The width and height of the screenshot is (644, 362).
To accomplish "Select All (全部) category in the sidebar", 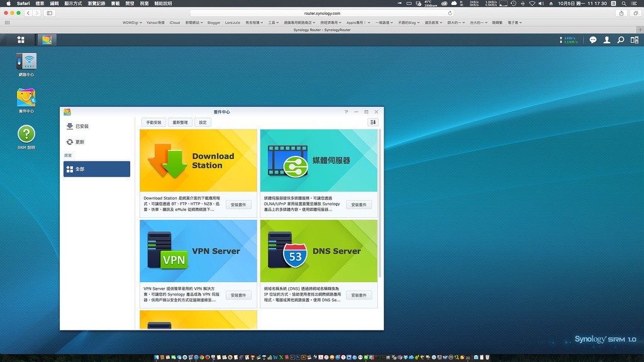I will pyautogui.click(x=97, y=168).
